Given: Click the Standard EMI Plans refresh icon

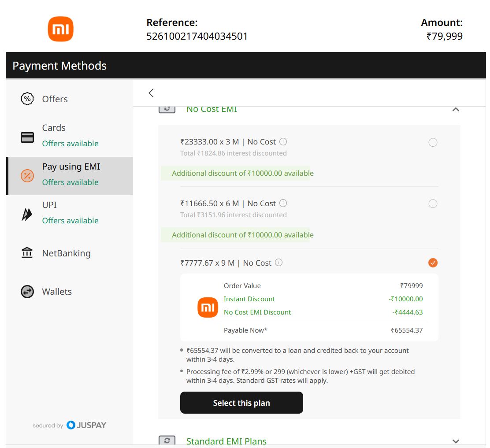Looking at the screenshot, I should click(x=167, y=440).
